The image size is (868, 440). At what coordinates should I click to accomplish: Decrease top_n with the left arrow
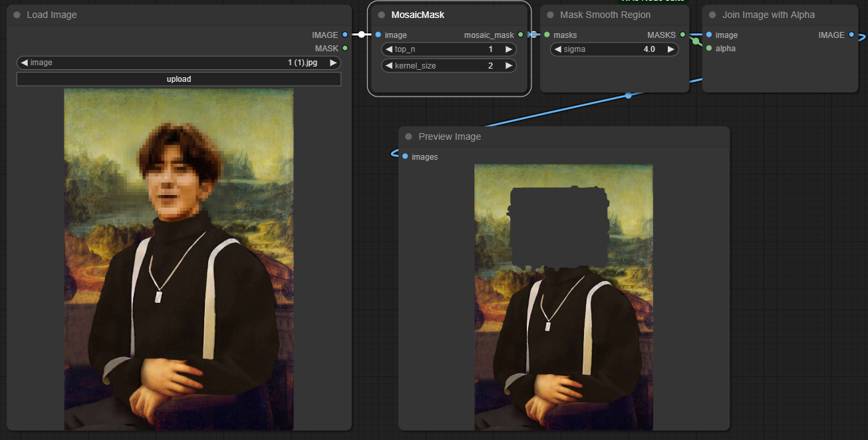click(389, 49)
